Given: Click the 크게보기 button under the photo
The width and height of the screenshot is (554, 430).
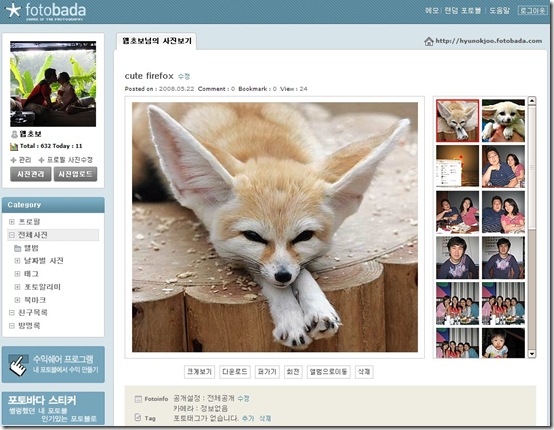Looking at the screenshot, I should pos(199,372).
